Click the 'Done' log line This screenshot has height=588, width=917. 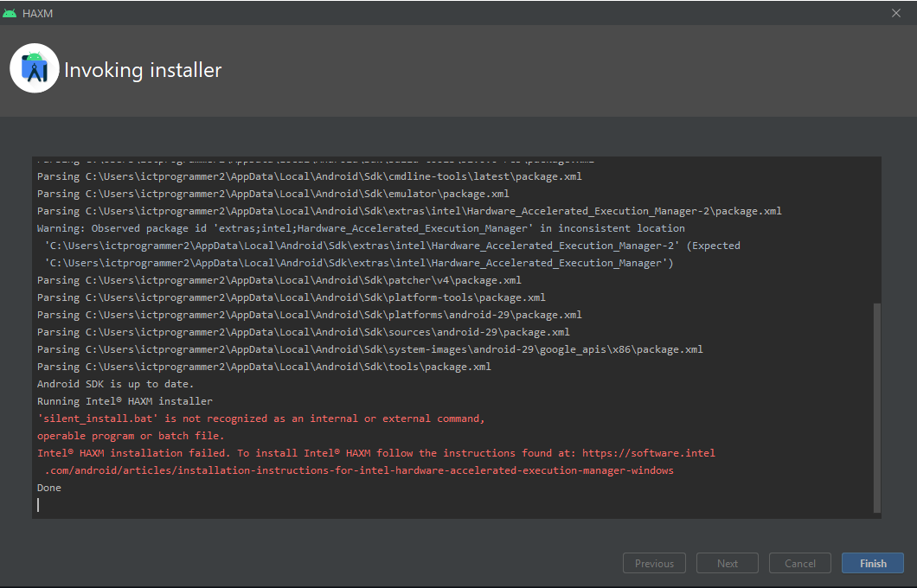coord(49,488)
